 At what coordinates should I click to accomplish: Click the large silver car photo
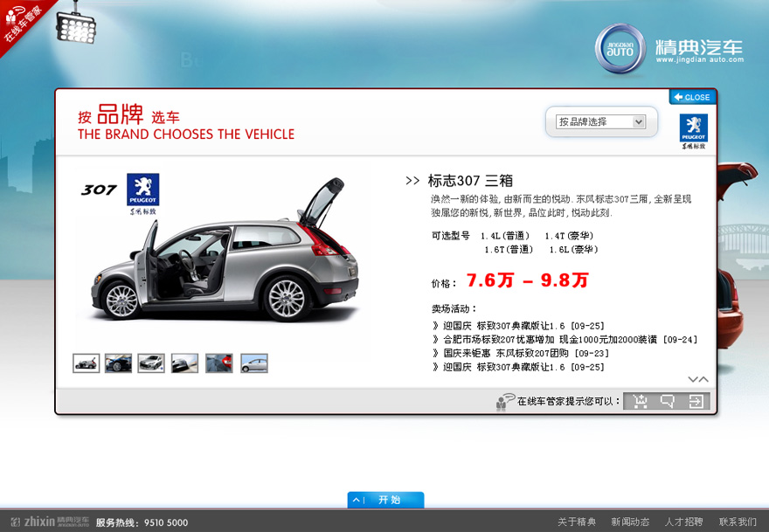225,251
